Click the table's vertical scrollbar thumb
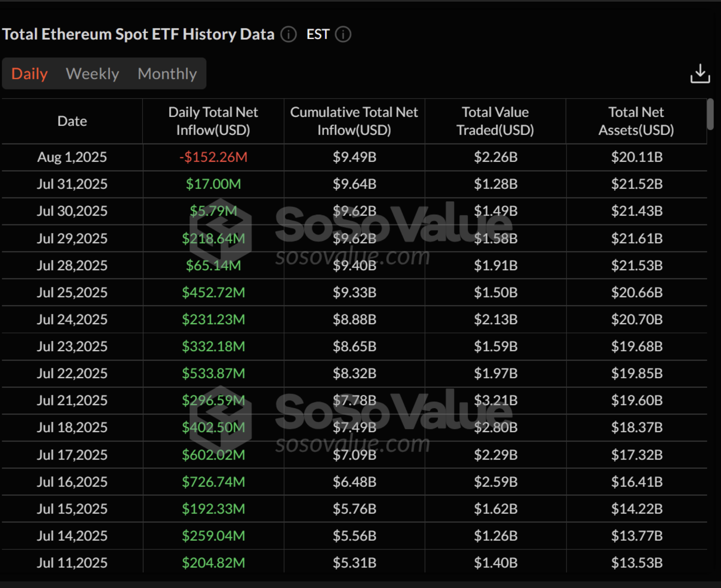The height and width of the screenshot is (588, 721). pyautogui.click(x=711, y=114)
